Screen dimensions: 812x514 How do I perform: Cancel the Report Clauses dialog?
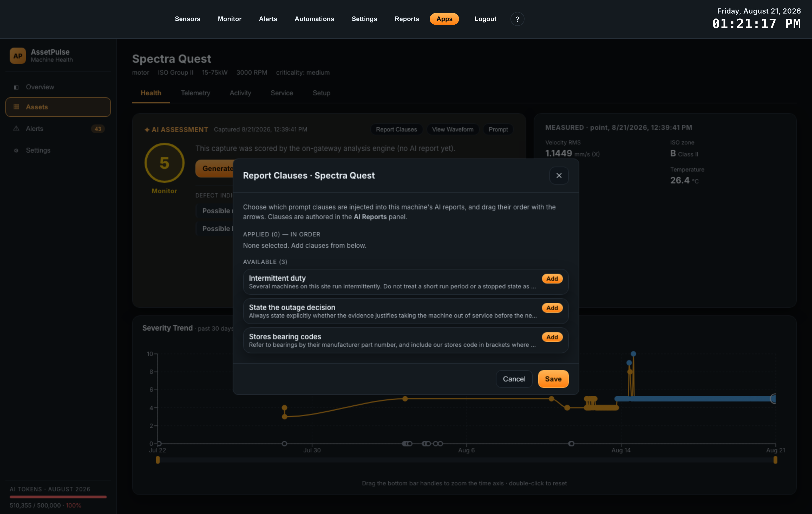(x=514, y=379)
